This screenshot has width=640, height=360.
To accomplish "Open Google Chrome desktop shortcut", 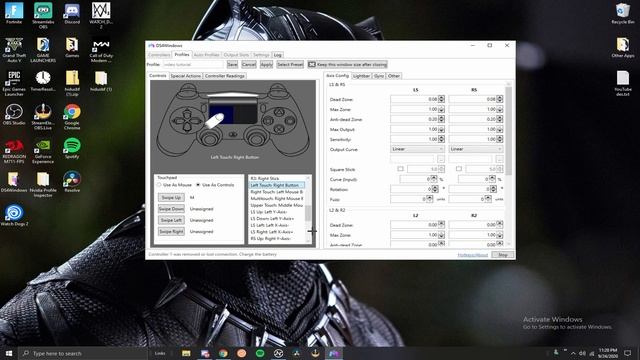I will coord(72,117).
